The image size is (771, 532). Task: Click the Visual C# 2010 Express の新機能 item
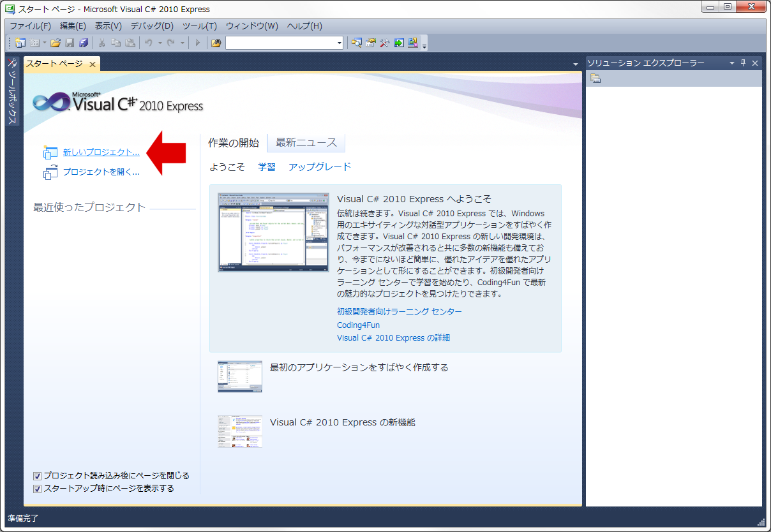coord(343,422)
